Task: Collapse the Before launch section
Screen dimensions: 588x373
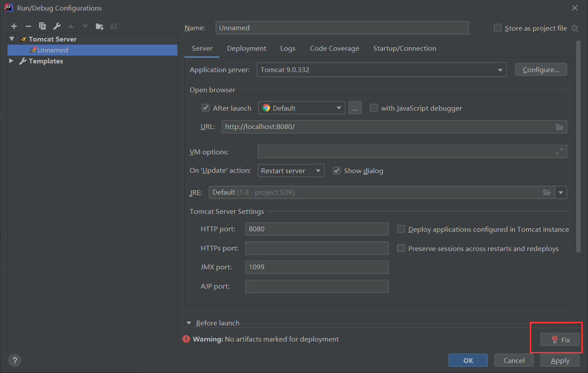Action: coord(189,323)
